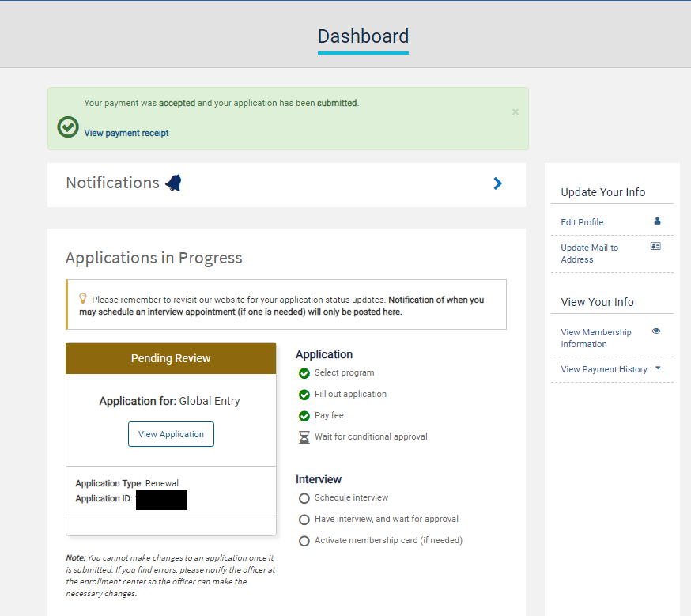691x616 pixels.
Task: Click the green check beside Fill out application
Action: [304, 395]
